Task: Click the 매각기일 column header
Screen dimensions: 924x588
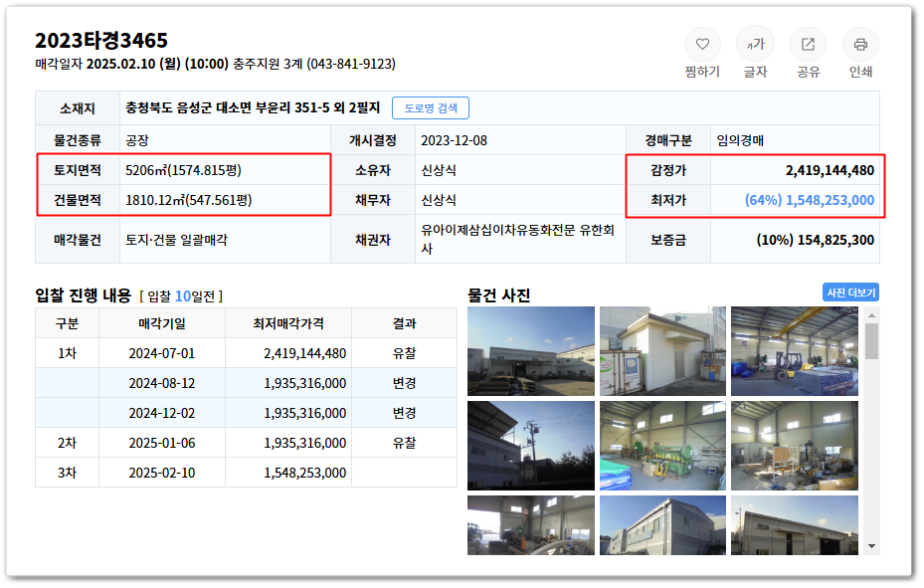Action: [162, 323]
